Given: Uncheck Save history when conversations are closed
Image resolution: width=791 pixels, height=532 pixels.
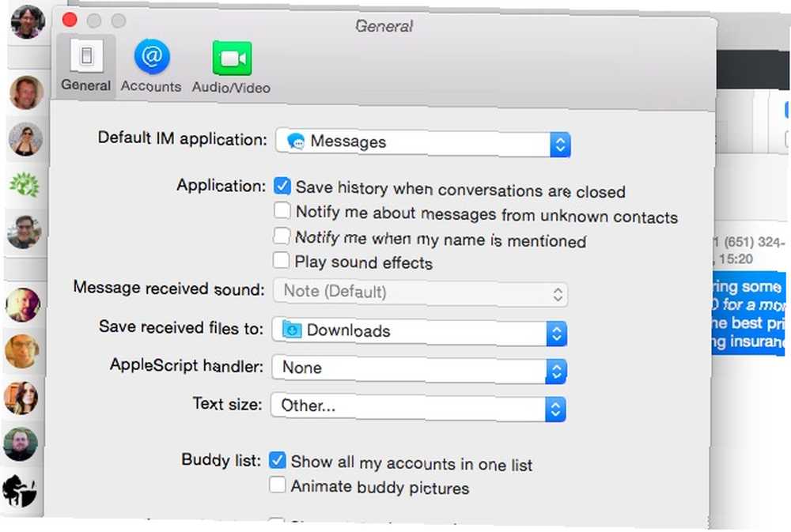Looking at the screenshot, I should 282,186.
